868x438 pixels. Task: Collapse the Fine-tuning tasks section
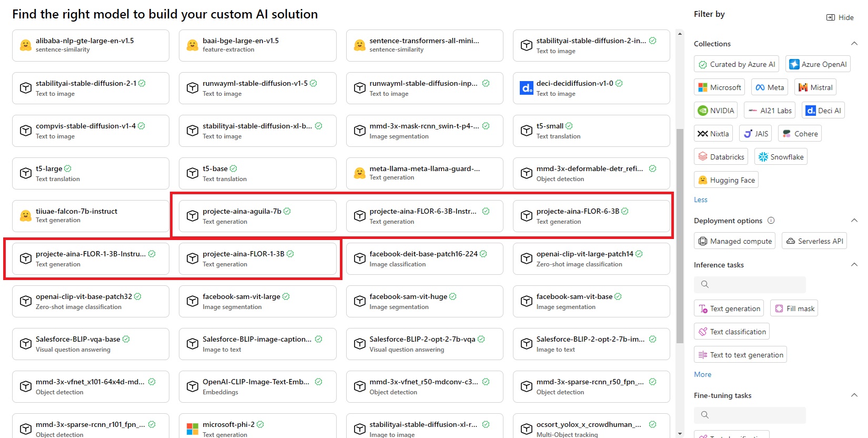pyautogui.click(x=854, y=395)
